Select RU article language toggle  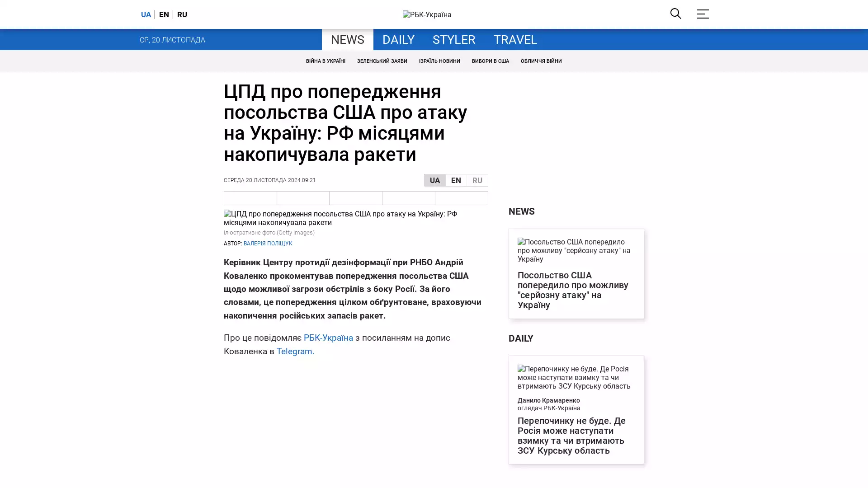[477, 180]
